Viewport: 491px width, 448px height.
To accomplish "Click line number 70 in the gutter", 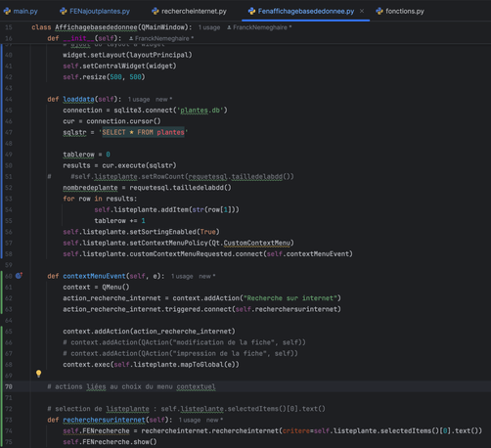I will [9, 386].
